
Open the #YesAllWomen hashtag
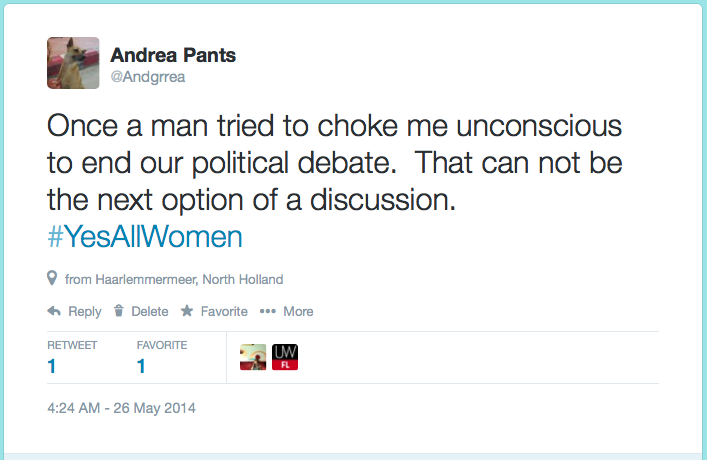pyautogui.click(x=145, y=238)
